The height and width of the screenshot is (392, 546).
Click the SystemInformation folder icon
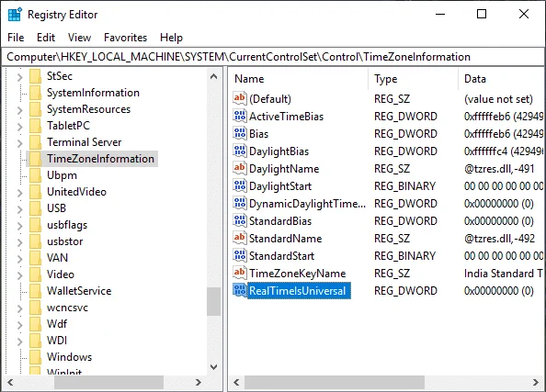click(x=35, y=93)
